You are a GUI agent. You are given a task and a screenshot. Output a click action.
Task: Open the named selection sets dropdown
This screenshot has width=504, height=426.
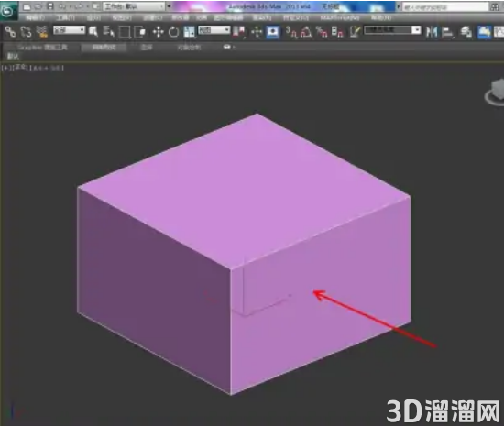[392, 30]
